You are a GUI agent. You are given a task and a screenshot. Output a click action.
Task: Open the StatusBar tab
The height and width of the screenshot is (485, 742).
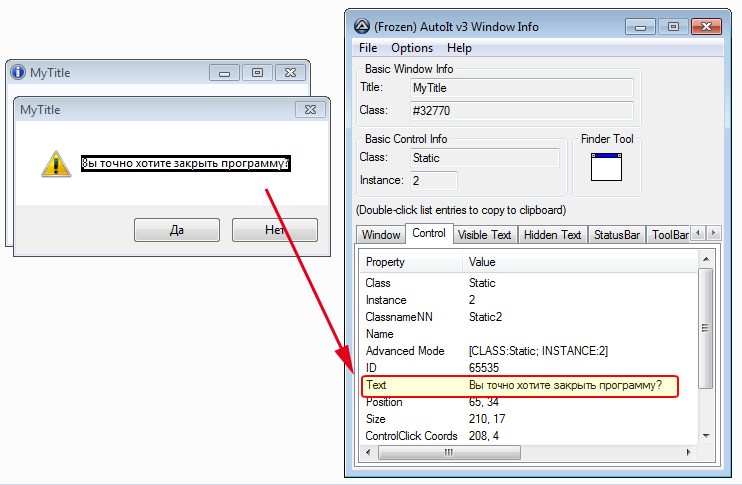pyautogui.click(x=616, y=235)
